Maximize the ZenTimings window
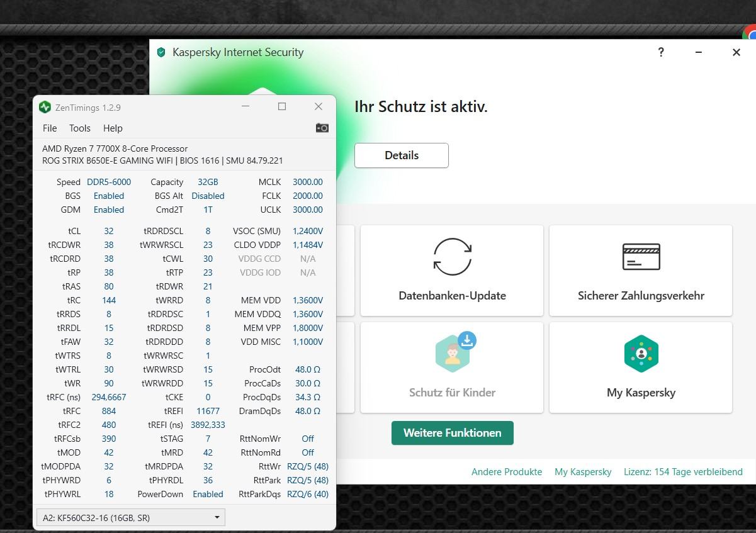 tap(282, 107)
